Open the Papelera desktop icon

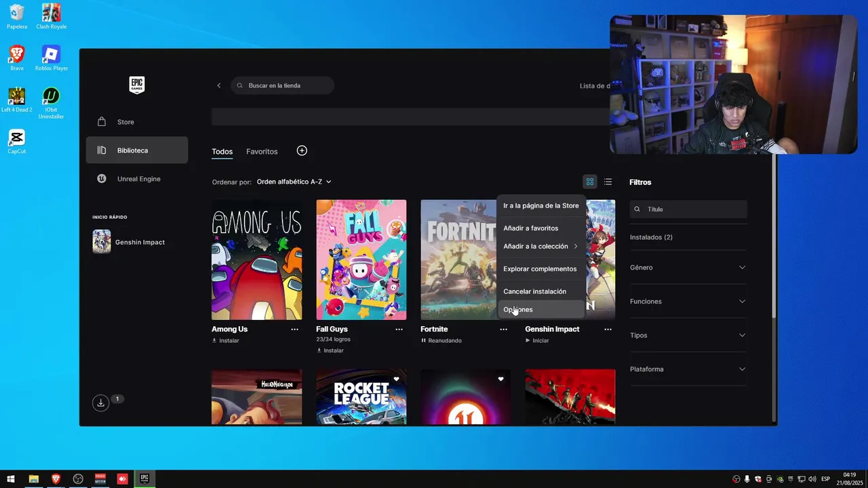pyautogui.click(x=17, y=17)
